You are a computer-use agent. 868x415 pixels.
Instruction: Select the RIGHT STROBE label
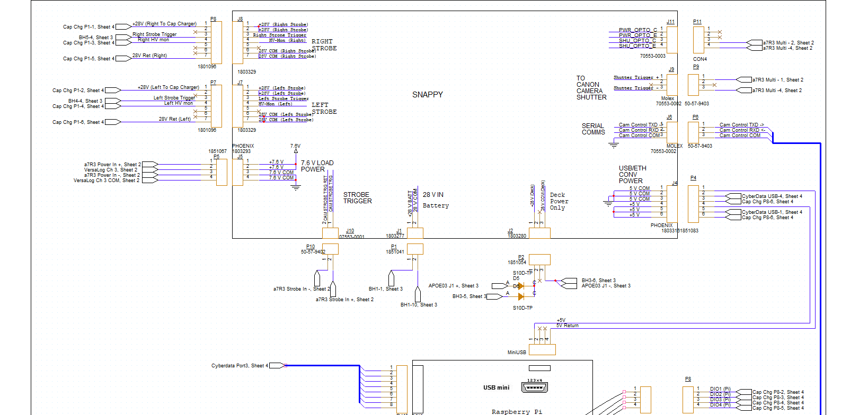[324, 45]
